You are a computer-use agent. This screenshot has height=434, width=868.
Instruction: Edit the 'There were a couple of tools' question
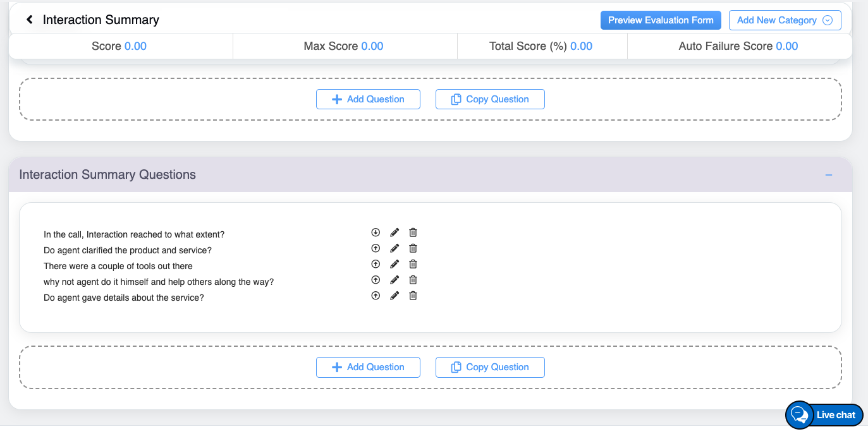[394, 264]
